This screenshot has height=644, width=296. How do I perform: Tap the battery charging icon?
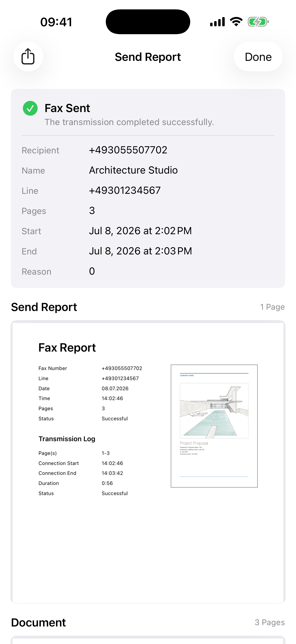coord(258,22)
